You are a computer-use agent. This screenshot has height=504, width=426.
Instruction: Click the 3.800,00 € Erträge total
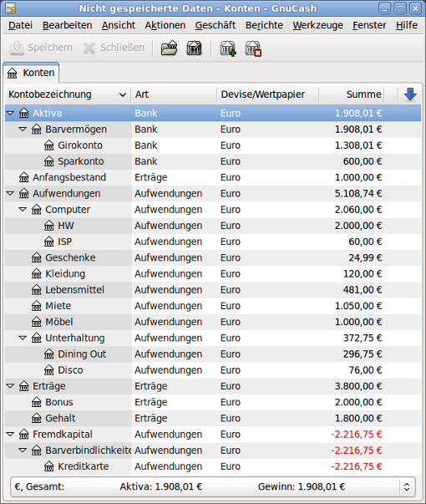coord(358,386)
